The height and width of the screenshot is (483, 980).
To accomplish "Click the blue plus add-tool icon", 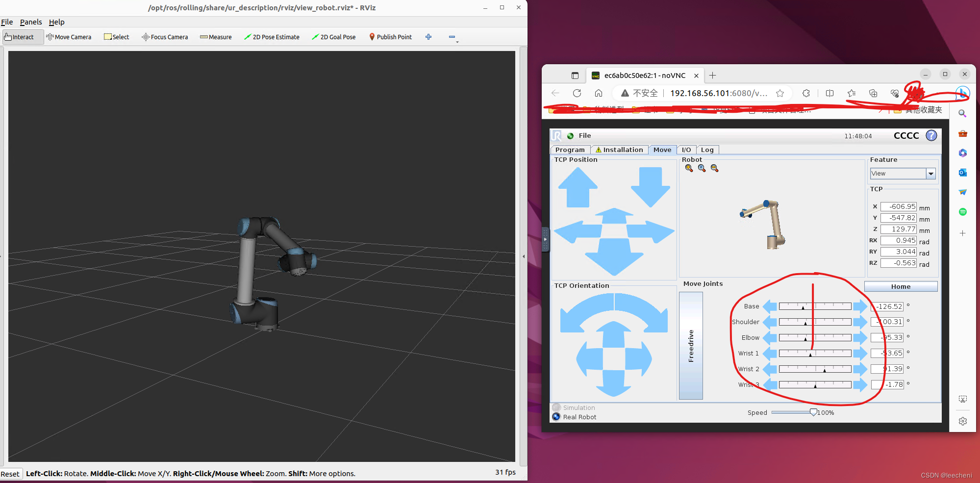I will coord(428,37).
